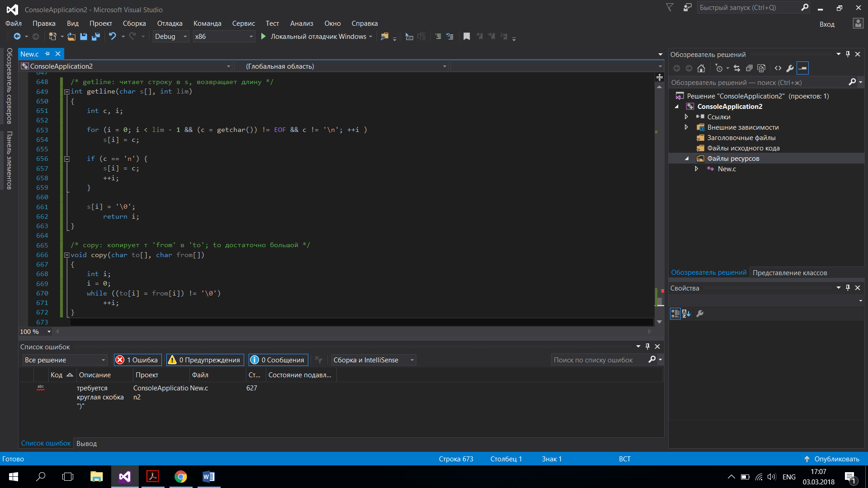Expand the Внешние зависимости node
The image size is (868, 488).
pyautogui.click(x=686, y=127)
